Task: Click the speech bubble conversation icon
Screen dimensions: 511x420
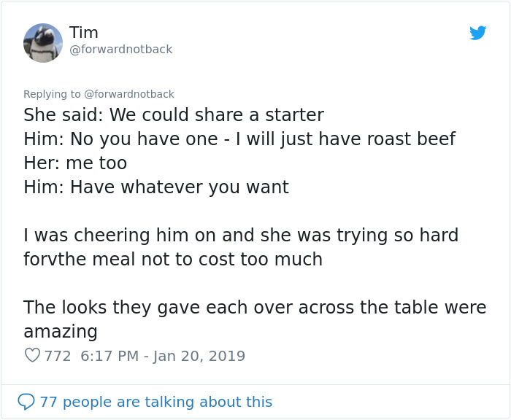Action: pyautogui.click(x=26, y=402)
